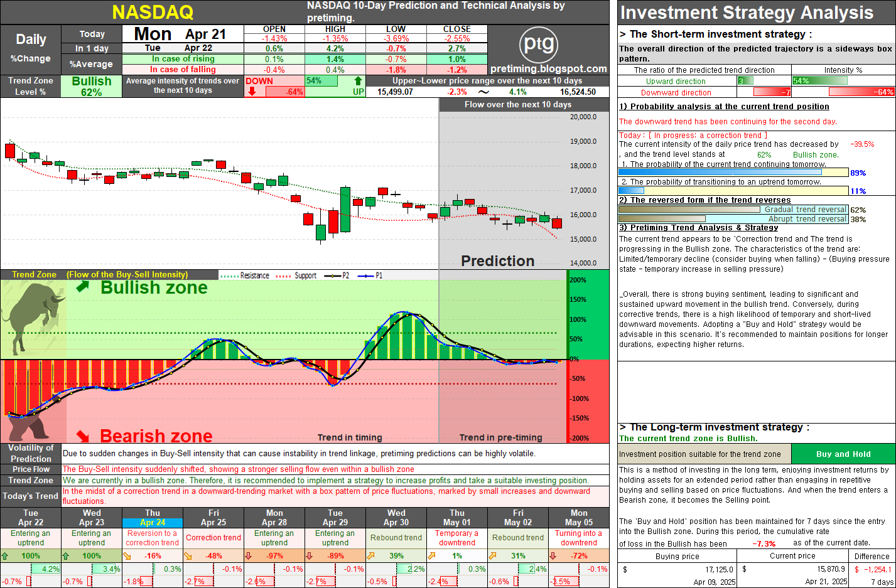Click the Resistance legend marker

(x=230, y=275)
